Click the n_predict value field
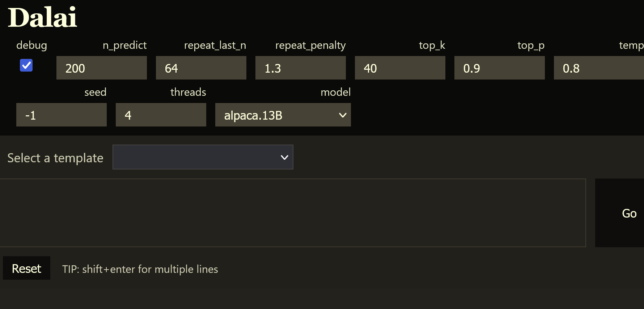Viewport: 644px width, 309px height. [101, 68]
